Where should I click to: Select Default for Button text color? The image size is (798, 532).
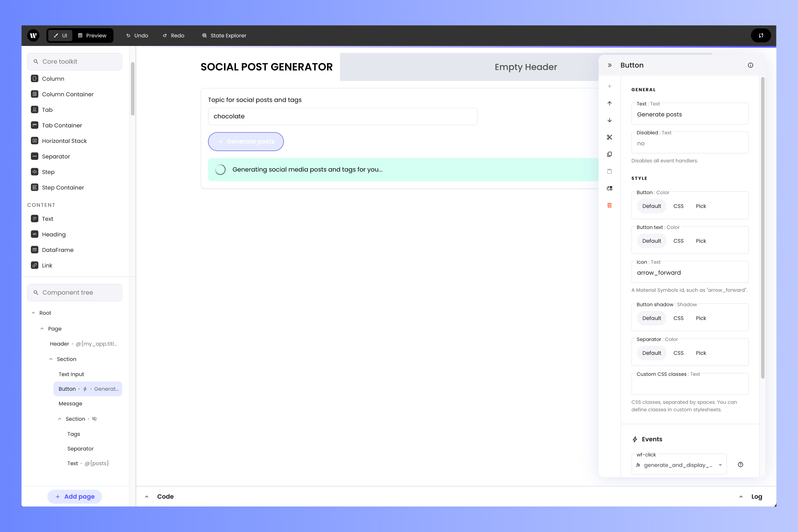point(651,241)
